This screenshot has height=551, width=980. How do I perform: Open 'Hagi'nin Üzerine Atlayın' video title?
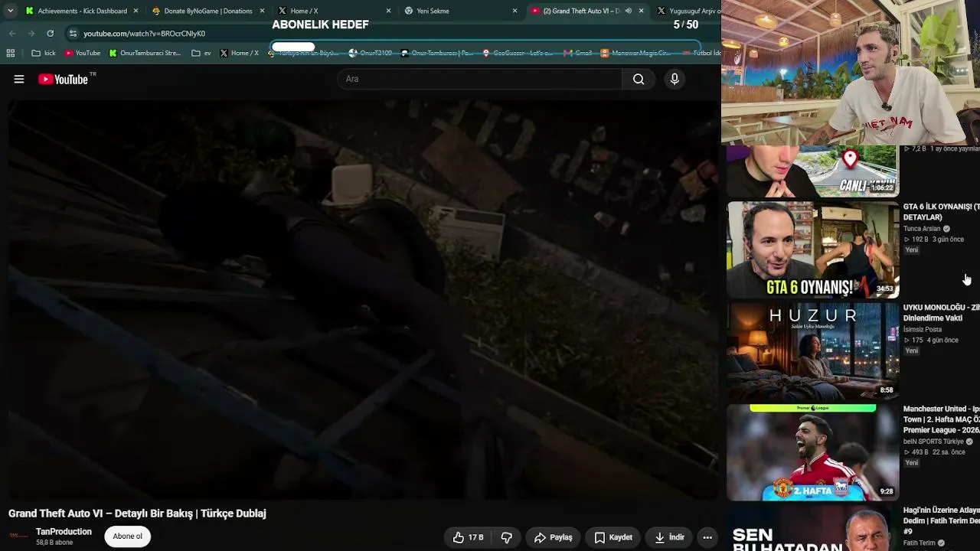tap(941, 520)
